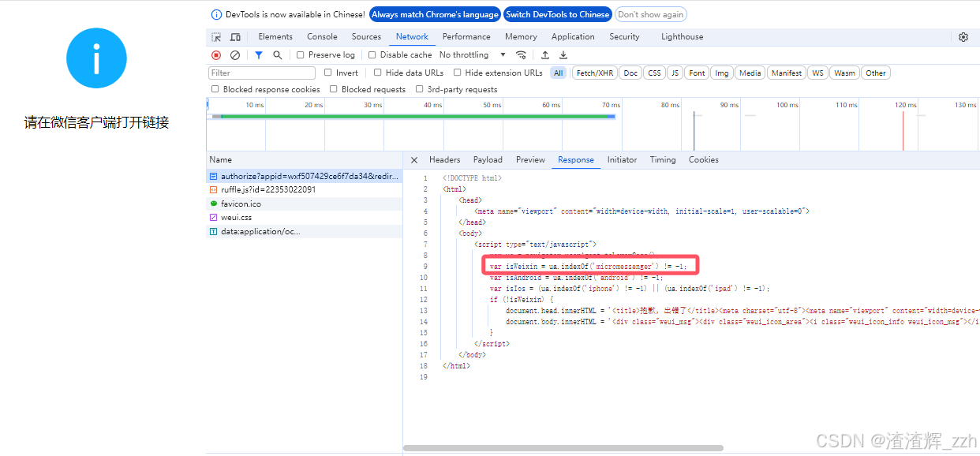Filter requests by Media
Screen dimensions: 980x456
(750, 73)
